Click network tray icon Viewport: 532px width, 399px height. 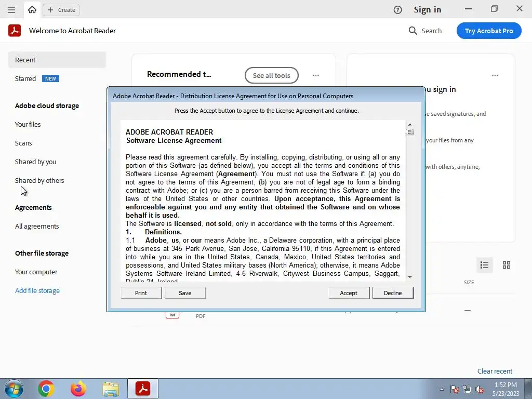pyautogui.click(x=467, y=390)
